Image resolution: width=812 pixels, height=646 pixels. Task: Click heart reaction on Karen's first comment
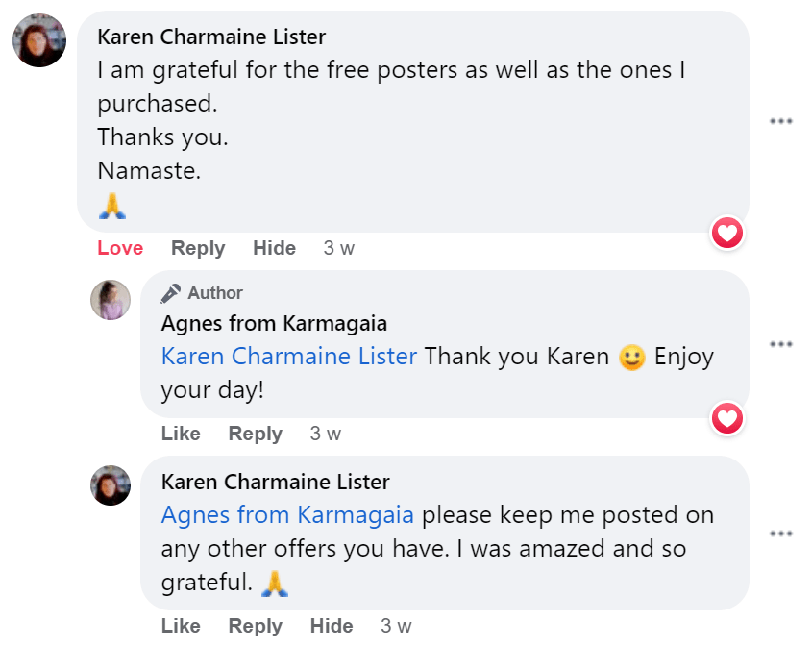coord(727,232)
